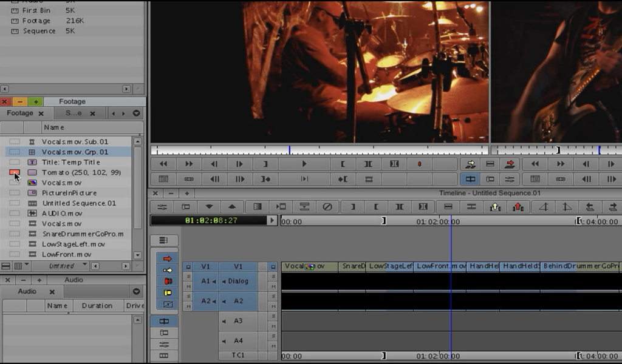Select the yellow Extract/Splice-In segment arrow tool
622x364 pixels.
168,270
